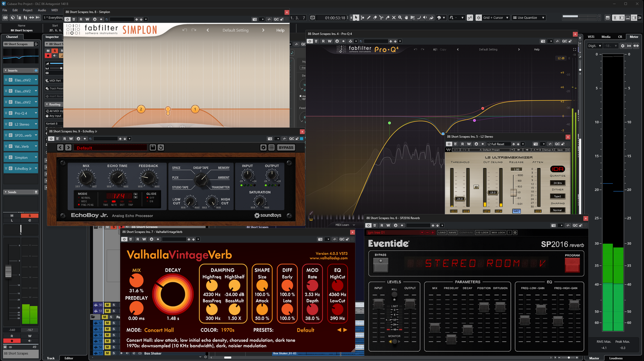
Task: Click PROGRAM red button in SP2016 Reverb
Action: pos(572,265)
